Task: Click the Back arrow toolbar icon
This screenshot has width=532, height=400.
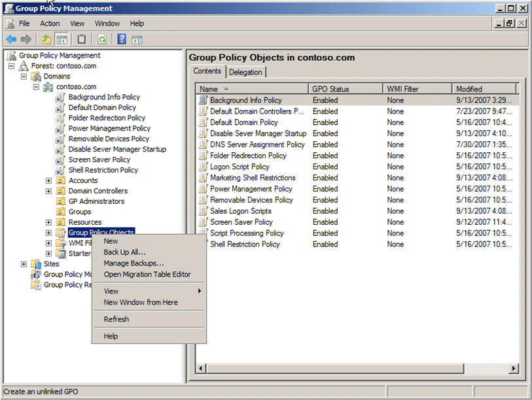Action: coord(11,39)
